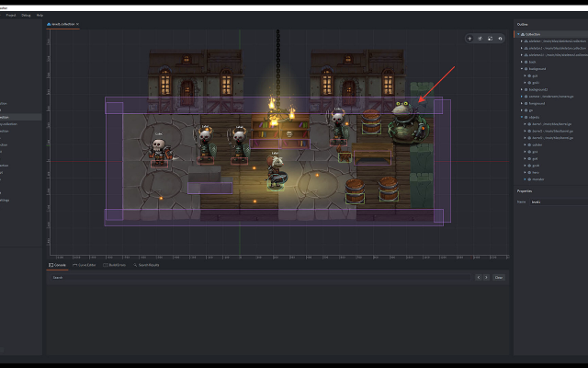
Task: Select the frog monster in the scene
Action: 408,122
